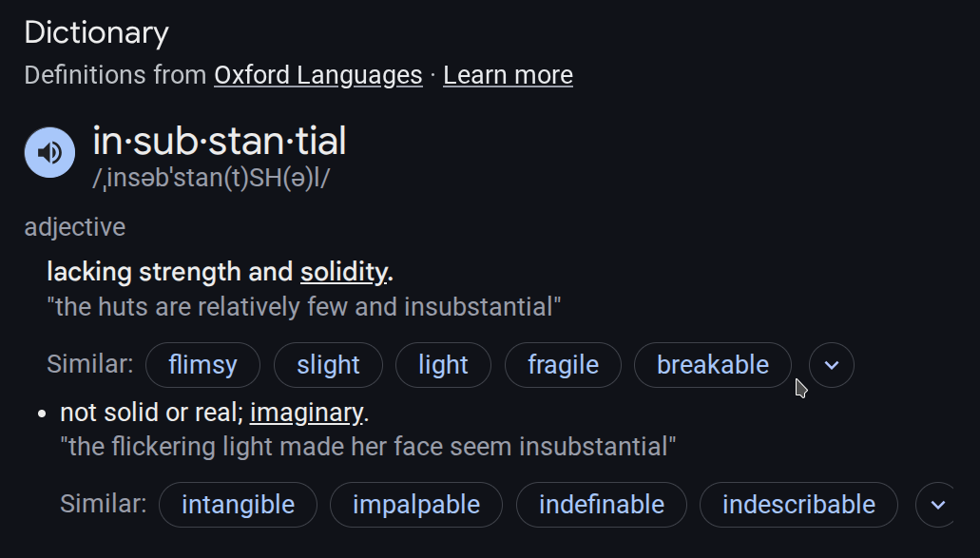Image resolution: width=980 pixels, height=558 pixels.
Task: Choose the indefinable synonym chip
Action: click(601, 505)
